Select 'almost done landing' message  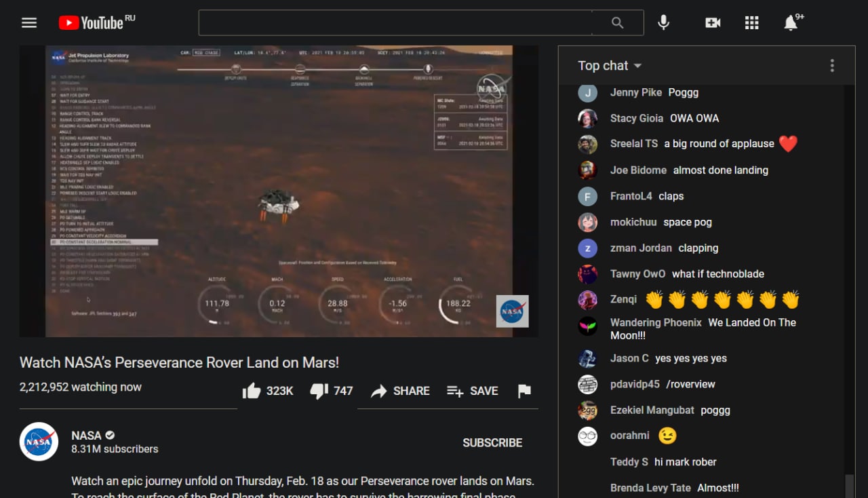[721, 170]
